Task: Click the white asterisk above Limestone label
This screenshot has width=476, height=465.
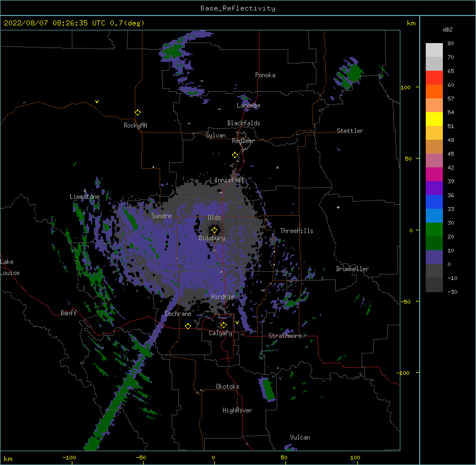Action: click(84, 191)
